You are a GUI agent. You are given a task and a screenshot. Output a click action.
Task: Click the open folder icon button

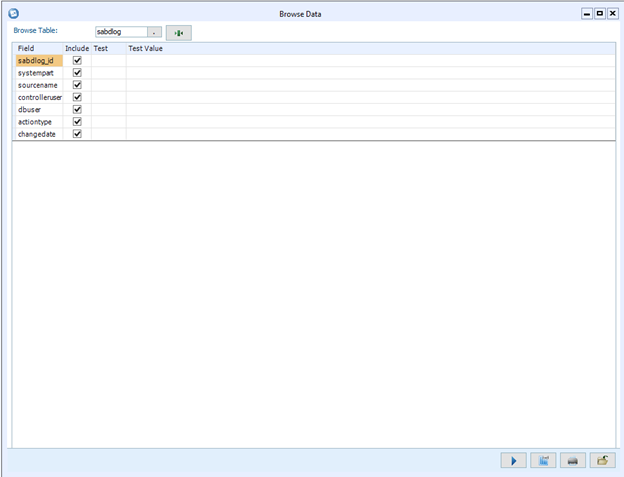pos(602,460)
